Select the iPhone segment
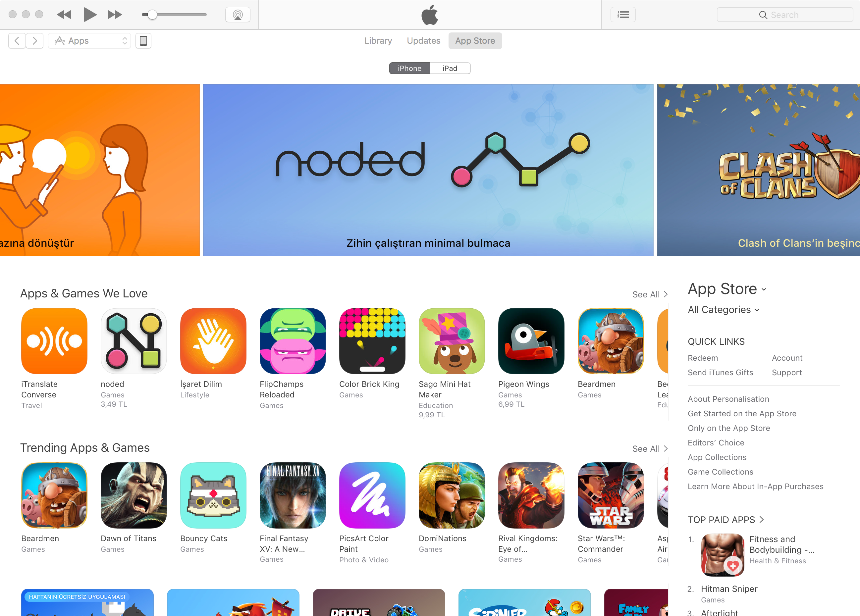Image resolution: width=860 pixels, height=616 pixels. [x=409, y=68]
